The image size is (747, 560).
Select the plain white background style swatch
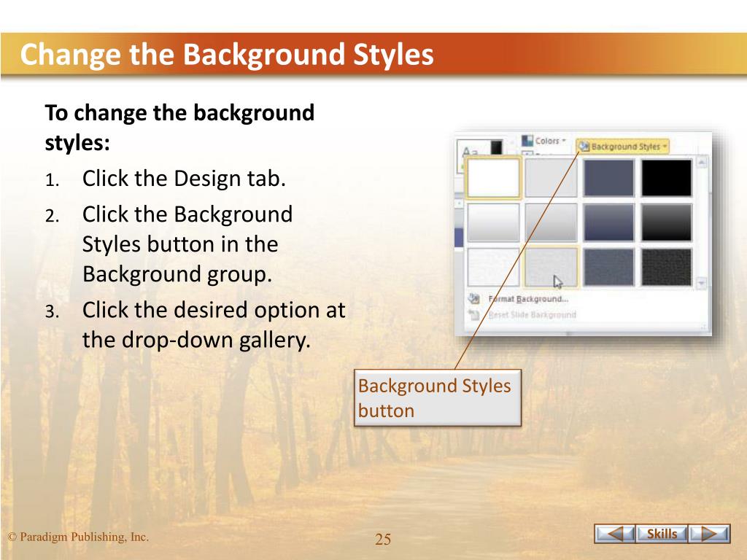493,178
